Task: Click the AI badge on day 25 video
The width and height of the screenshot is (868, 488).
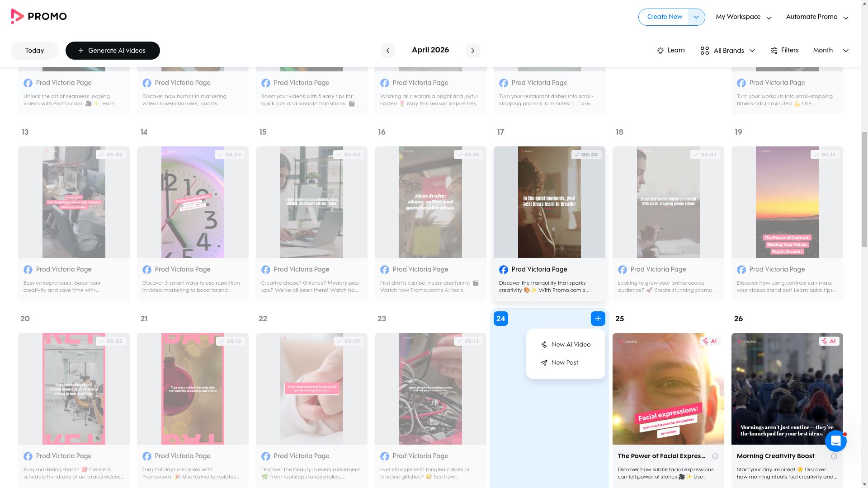Action: 710,341
